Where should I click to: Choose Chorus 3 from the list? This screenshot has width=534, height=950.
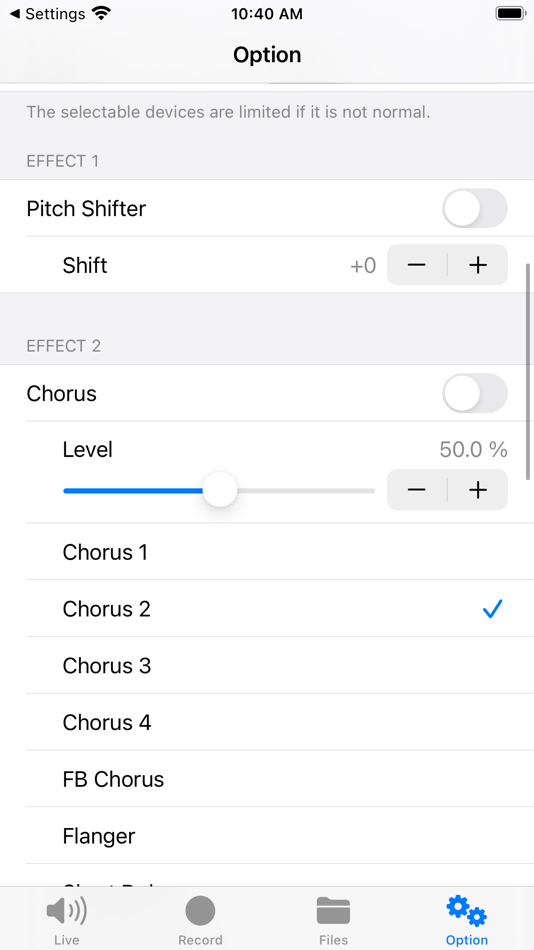pos(280,665)
